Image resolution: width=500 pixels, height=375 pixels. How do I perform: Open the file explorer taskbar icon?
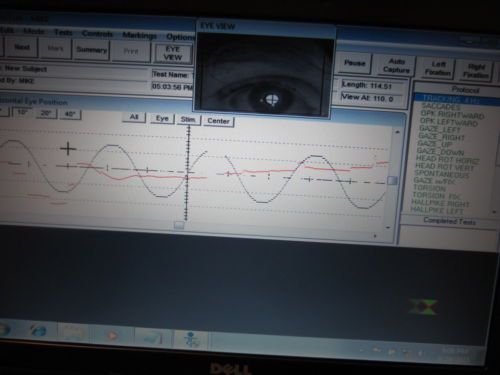[74, 332]
